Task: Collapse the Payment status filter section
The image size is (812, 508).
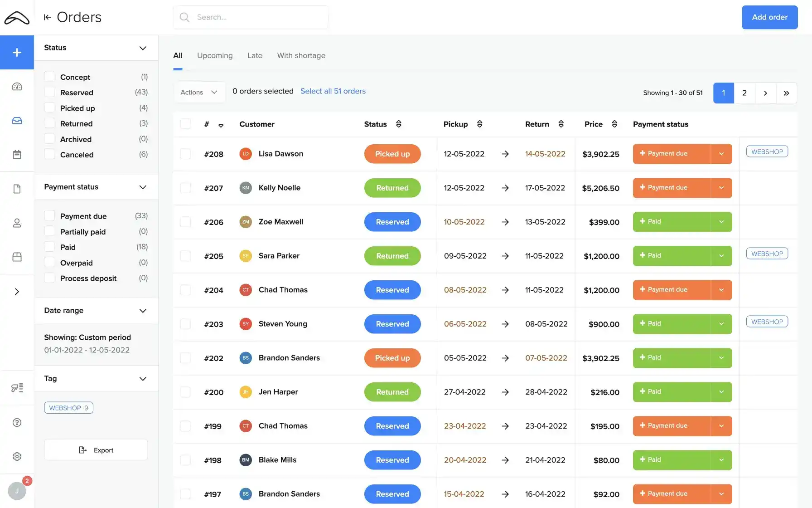Action: click(143, 186)
